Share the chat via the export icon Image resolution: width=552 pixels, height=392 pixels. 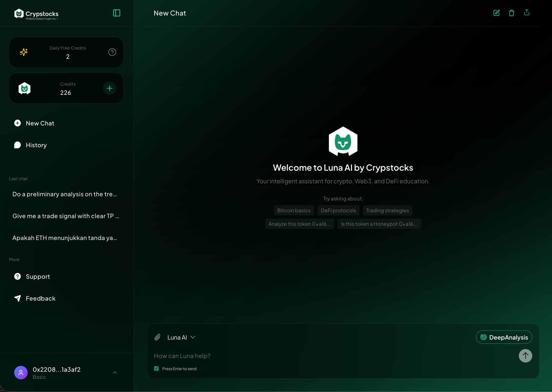pos(526,13)
